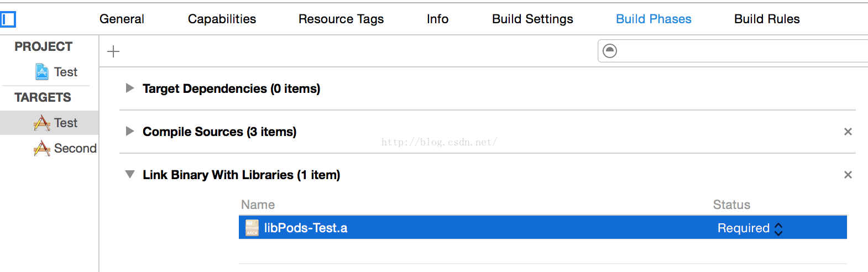The width and height of the screenshot is (868, 272).
Task: Click the Test target app icon
Action: (x=42, y=123)
